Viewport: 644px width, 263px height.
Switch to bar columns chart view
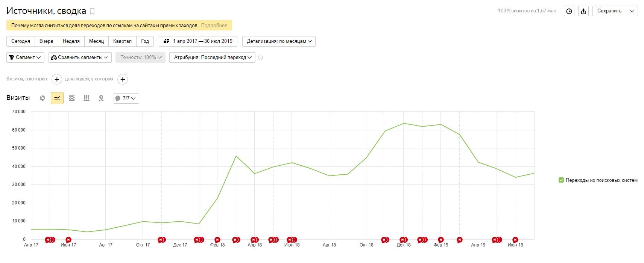87,98
